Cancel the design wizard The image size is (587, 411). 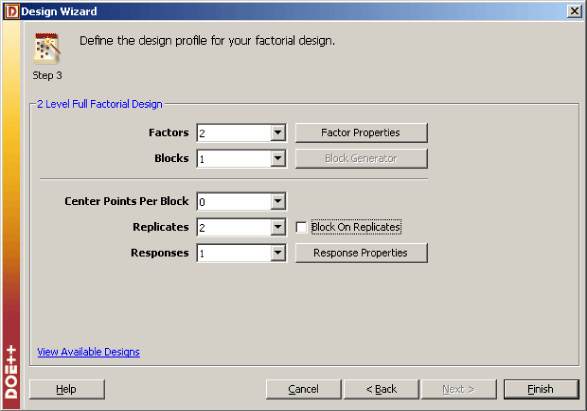pyautogui.click(x=304, y=389)
